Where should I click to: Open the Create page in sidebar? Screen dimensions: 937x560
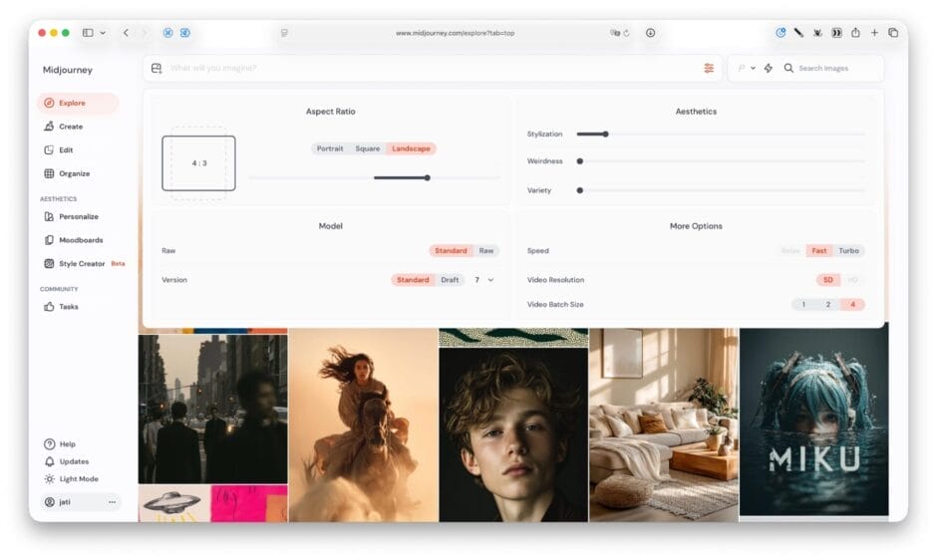[x=64, y=127]
